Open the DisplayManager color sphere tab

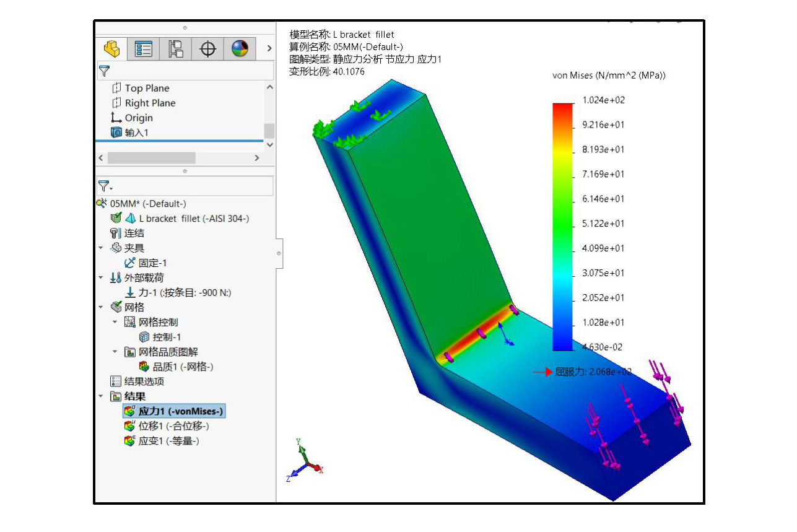(240, 49)
